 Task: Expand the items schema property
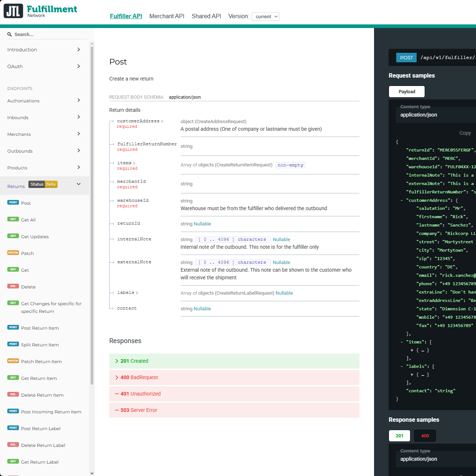pos(126,163)
